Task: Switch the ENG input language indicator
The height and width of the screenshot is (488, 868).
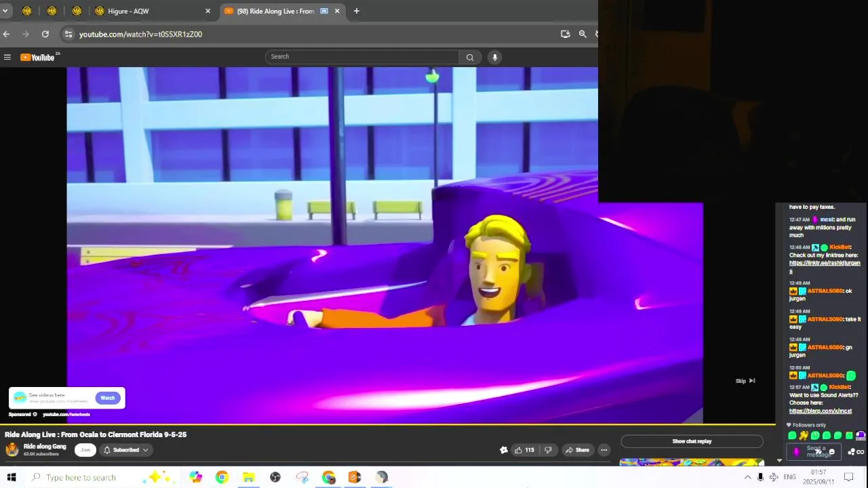Action: pos(789,477)
